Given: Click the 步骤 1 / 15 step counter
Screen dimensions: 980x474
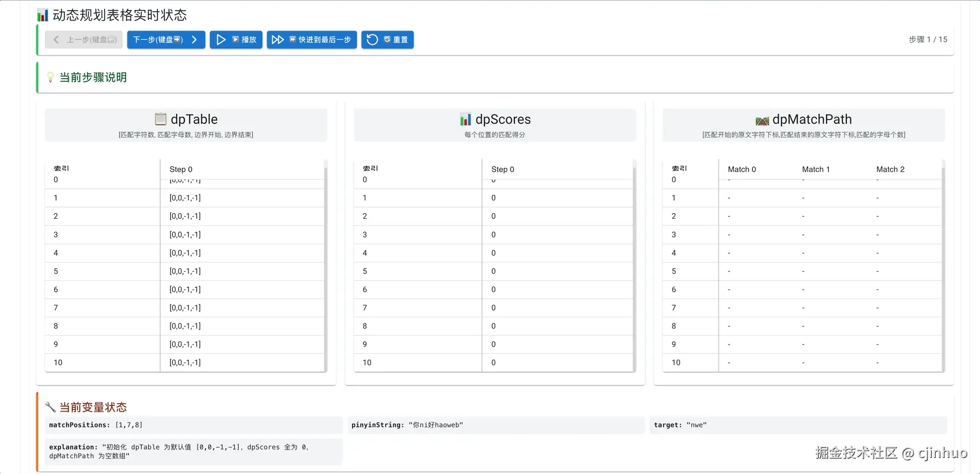Looking at the screenshot, I should pyautogui.click(x=928, y=40).
